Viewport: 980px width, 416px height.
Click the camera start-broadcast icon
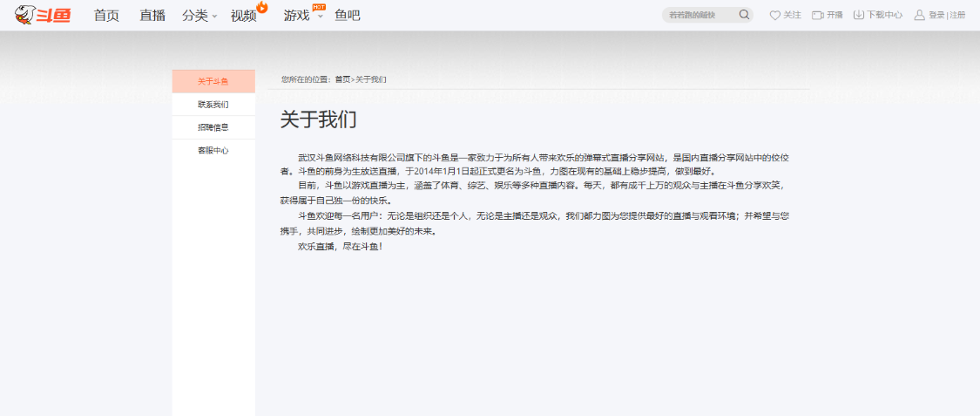pos(817,15)
